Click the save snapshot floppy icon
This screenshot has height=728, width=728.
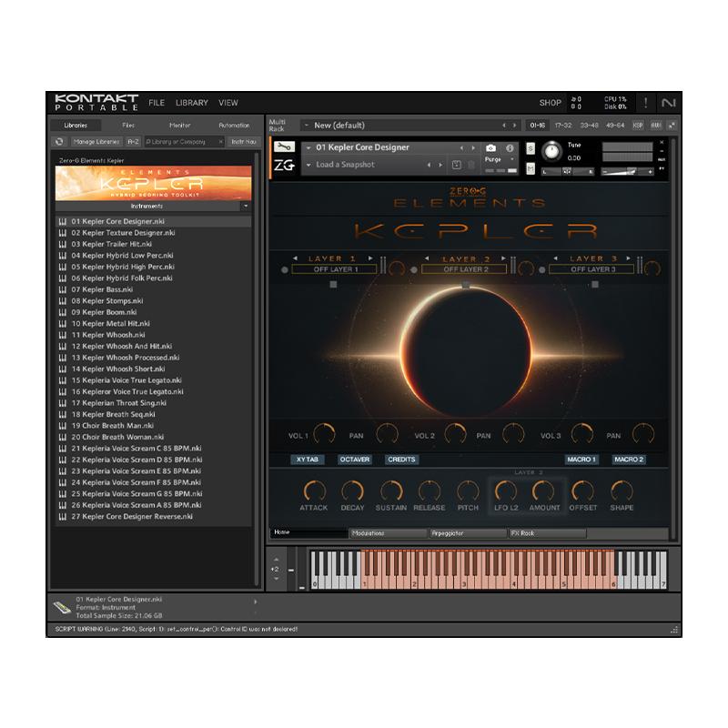tap(457, 165)
